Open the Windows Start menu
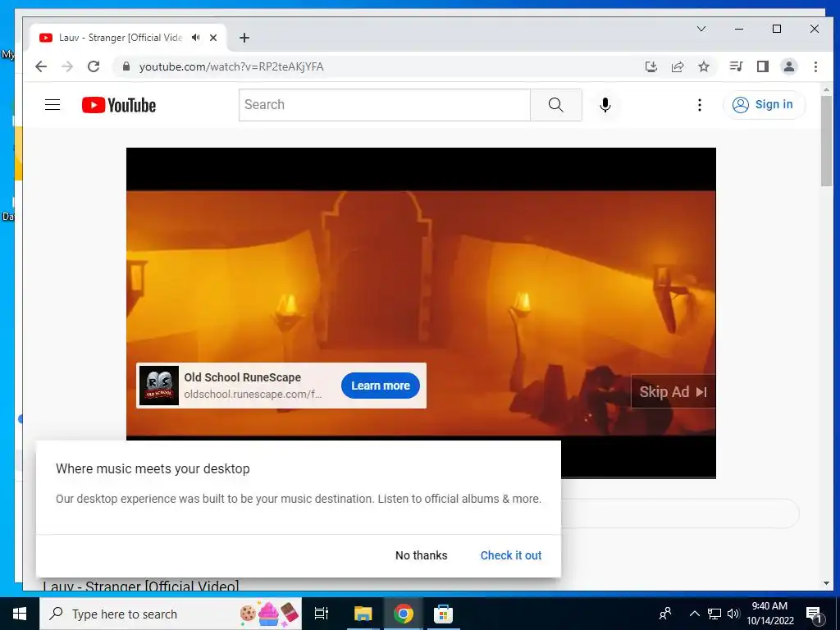This screenshot has height=630, width=840. [20, 614]
